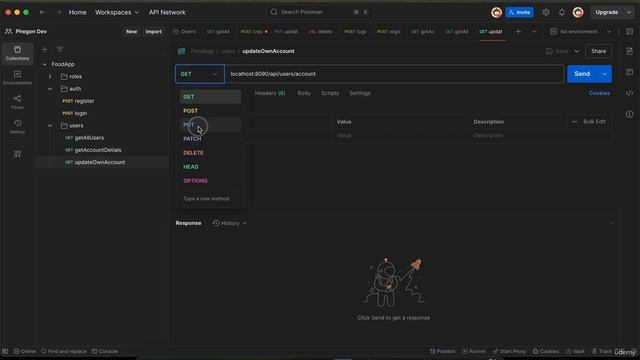Open the Environments sidebar panel

pos(17,78)
